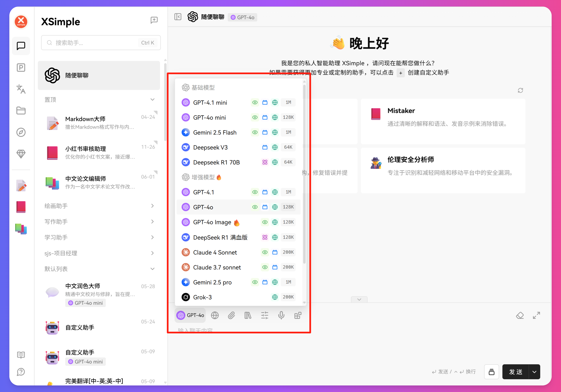Attach a file using the paperclip icon

(231, 315)
